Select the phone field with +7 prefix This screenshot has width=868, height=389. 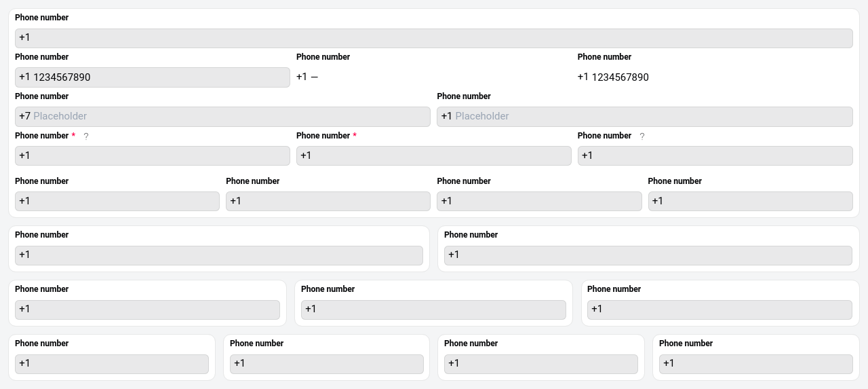(x=222, y=117)
